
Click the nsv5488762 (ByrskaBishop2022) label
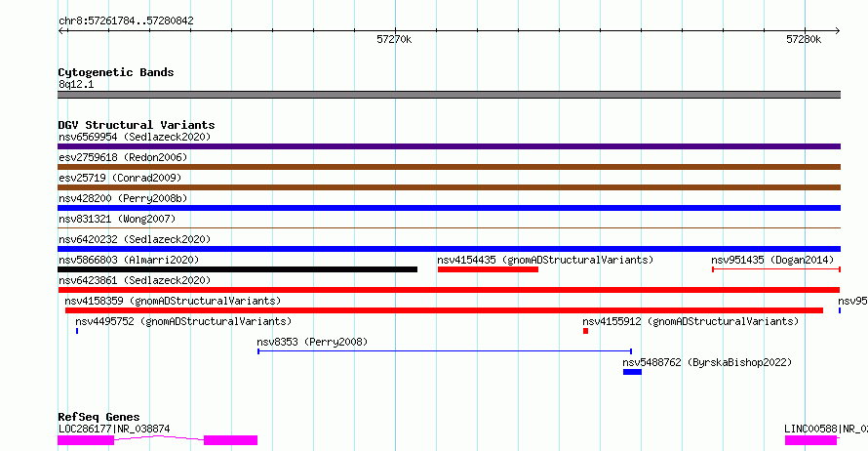coord(707,362)
